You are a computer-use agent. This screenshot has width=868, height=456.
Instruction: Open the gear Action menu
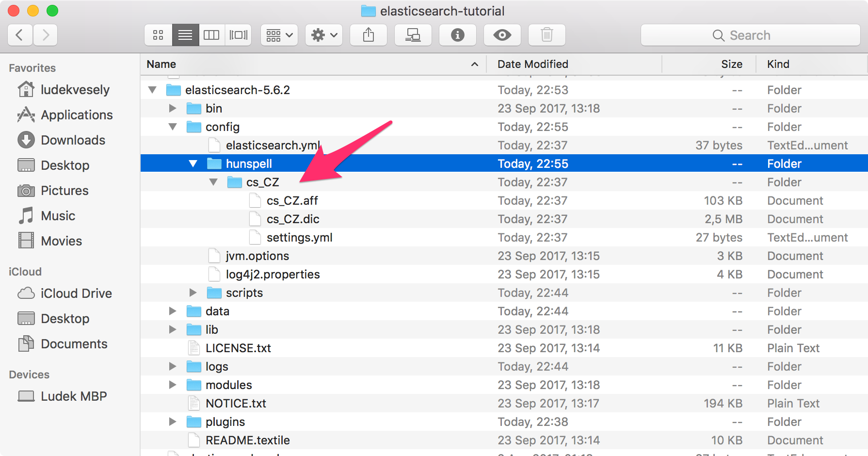[324, 35]
